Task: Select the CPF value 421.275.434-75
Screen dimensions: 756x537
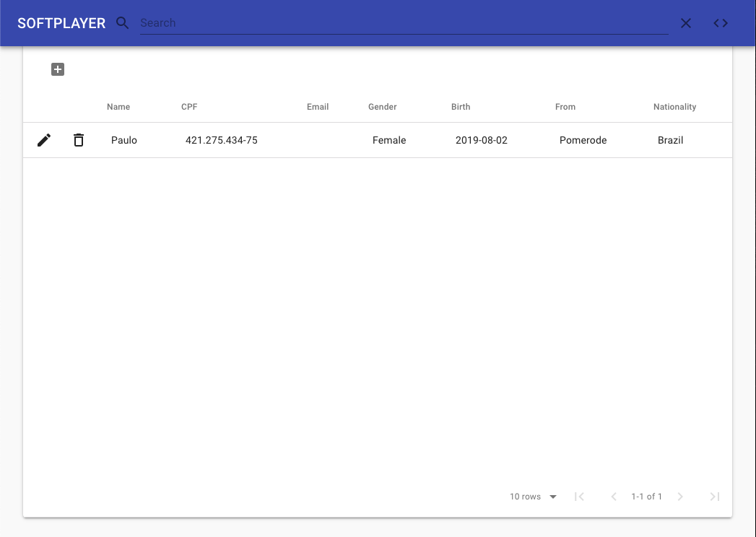Action: (221, 140)
